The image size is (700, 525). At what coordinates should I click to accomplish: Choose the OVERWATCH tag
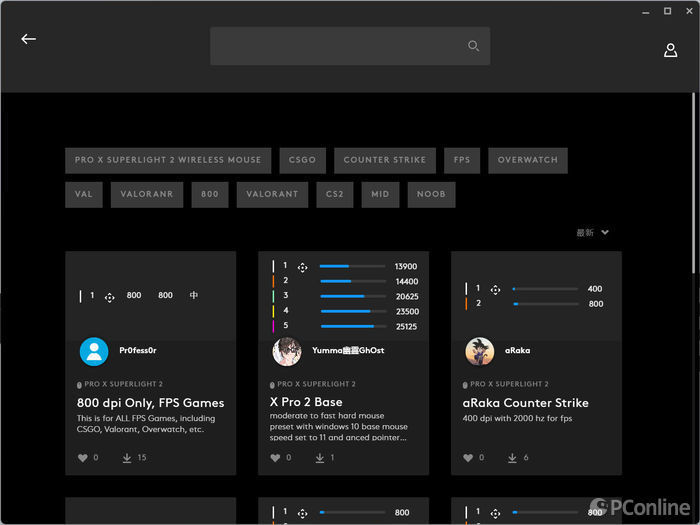point(528,160)
